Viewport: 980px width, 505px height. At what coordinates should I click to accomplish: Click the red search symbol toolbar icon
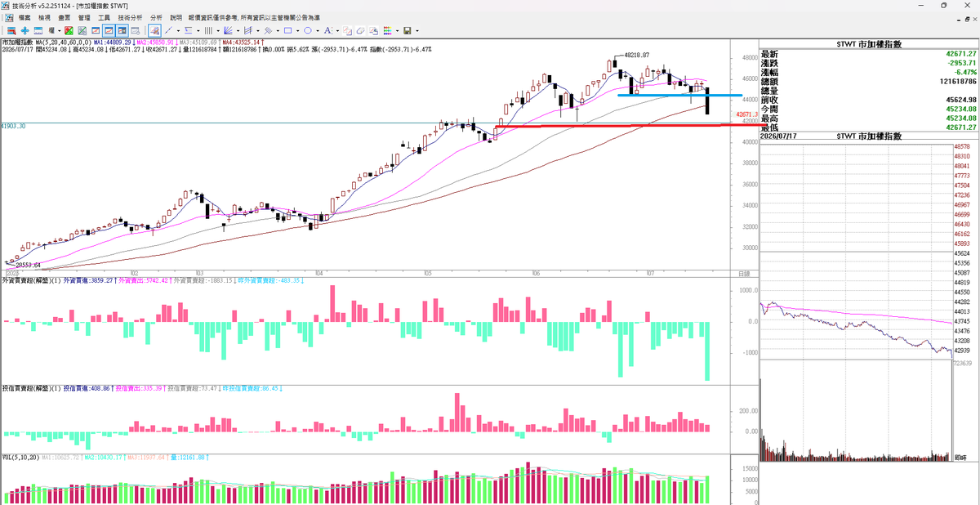(x=11, y=30)
